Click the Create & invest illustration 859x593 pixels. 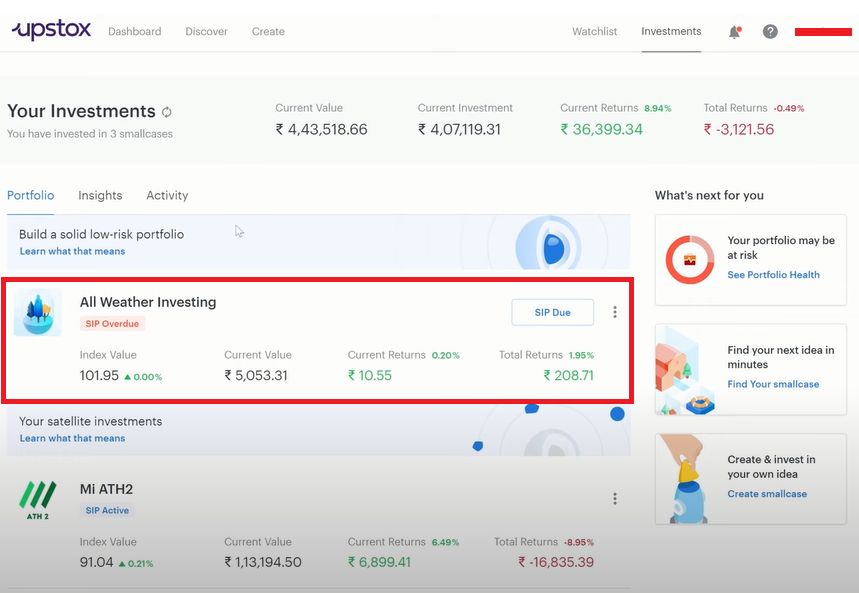click(683, 479)
